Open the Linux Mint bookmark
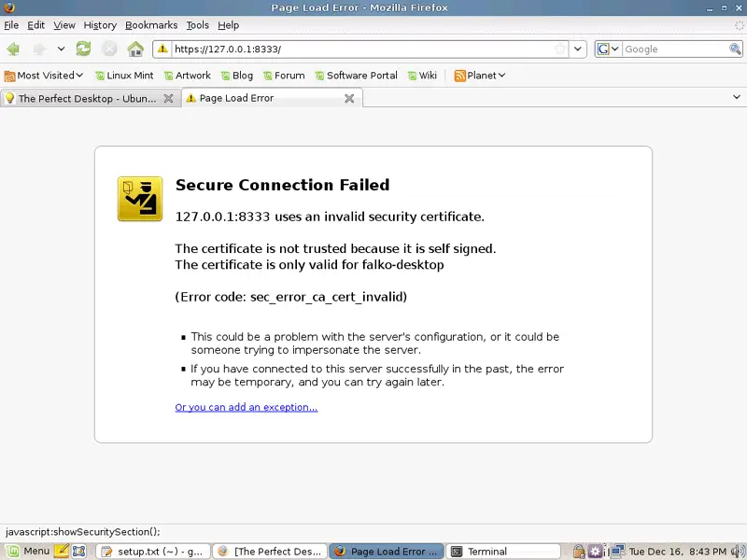747x560 pixels. (x=124, y=76)
